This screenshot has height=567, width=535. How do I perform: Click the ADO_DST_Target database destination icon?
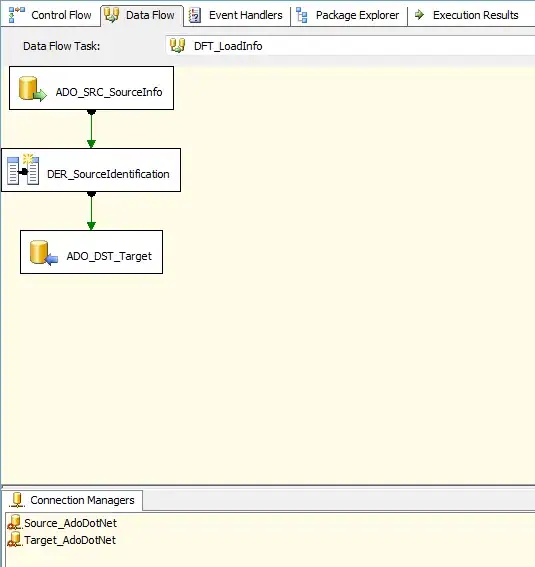pyautogui.click(x=44, y=253)
